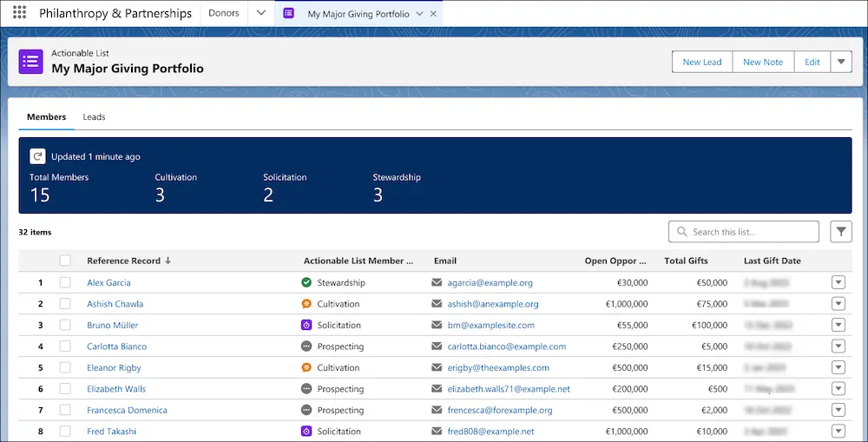
Task: Open row actions menu for Bruno Müller
Action: tap(838, 325)
